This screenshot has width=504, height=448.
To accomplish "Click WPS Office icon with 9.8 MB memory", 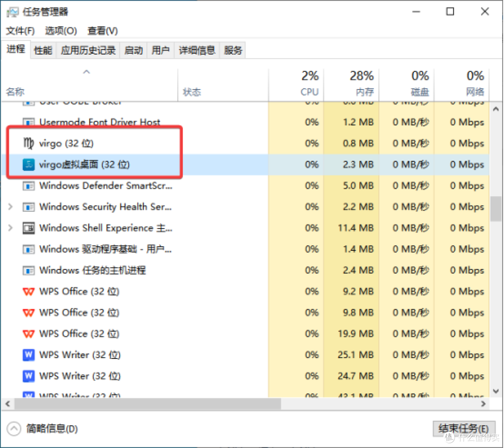I will pyautogui.click(x=28, y=313).
